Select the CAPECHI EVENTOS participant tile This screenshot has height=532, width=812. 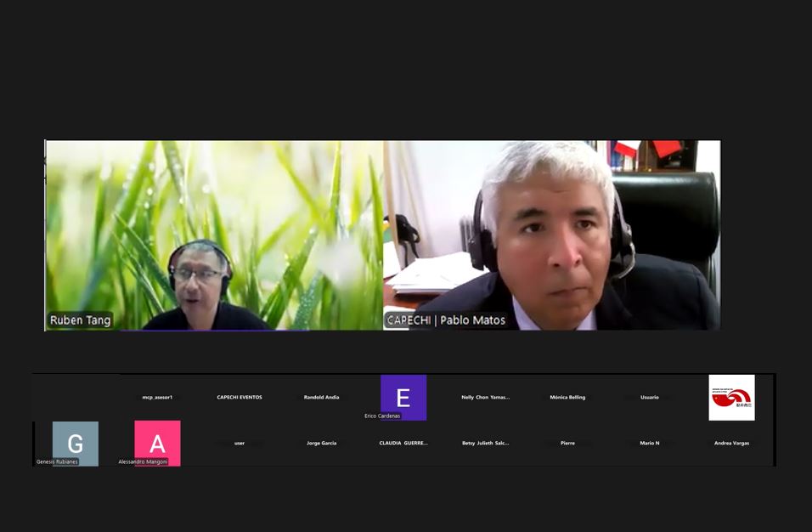(x=240, y=397)
